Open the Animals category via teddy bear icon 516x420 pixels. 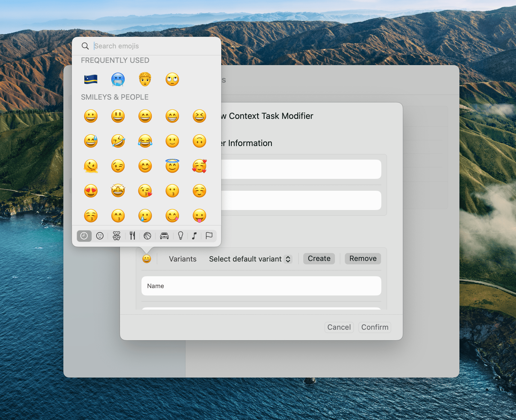point(117,236)
